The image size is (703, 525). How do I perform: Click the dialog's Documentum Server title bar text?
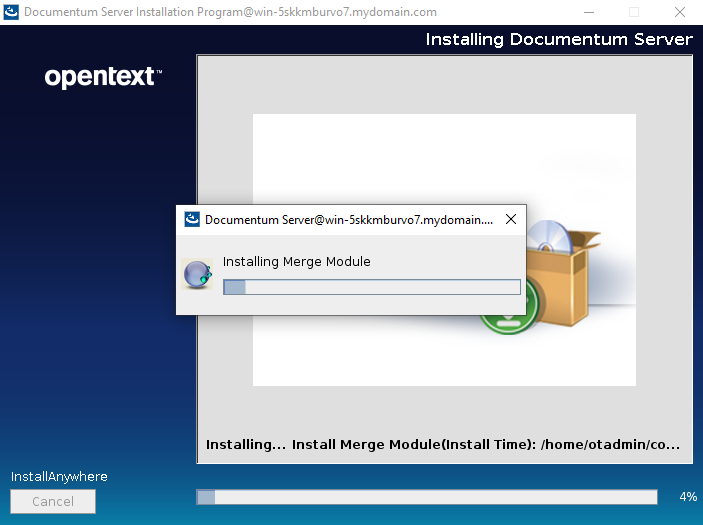[x=348, y=219]
